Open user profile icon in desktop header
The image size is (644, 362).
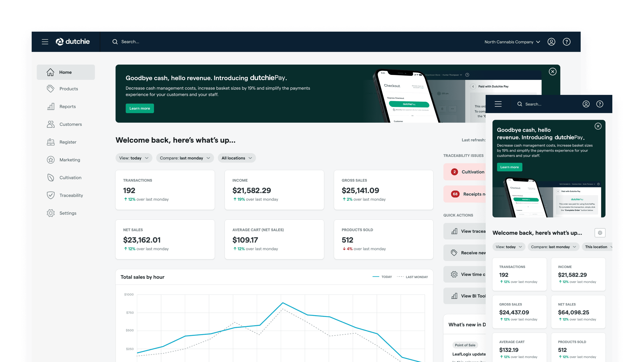click(551, 42)
